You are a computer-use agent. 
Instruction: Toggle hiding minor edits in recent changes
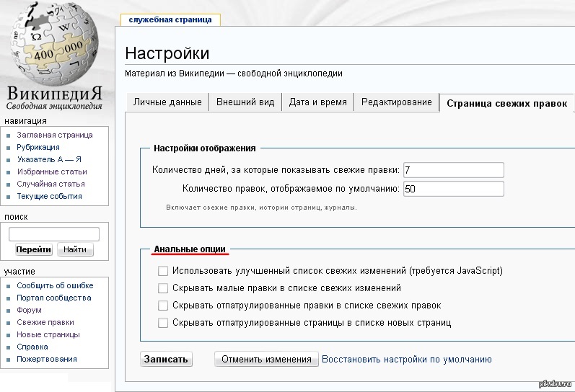pos(163,288)
